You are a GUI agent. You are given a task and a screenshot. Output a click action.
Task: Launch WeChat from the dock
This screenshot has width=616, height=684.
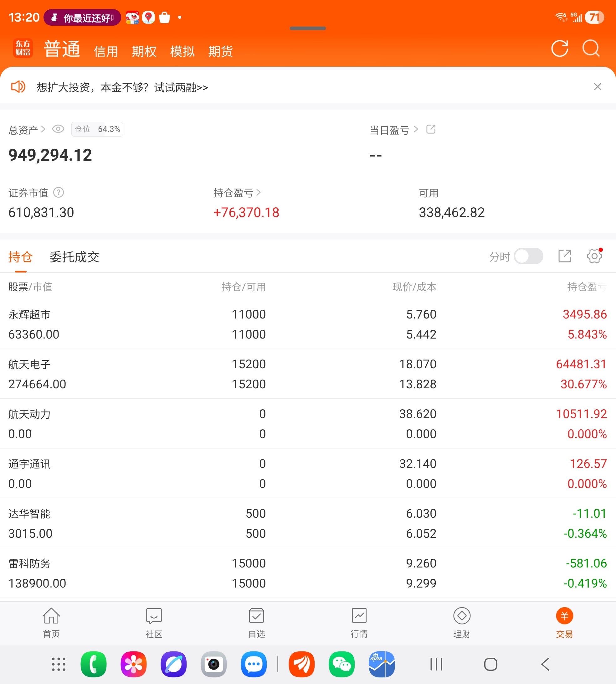341,664
